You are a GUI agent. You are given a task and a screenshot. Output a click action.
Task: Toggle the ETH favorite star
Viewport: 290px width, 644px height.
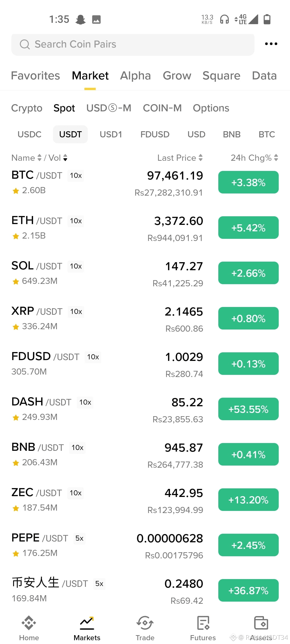coord(16,236)
